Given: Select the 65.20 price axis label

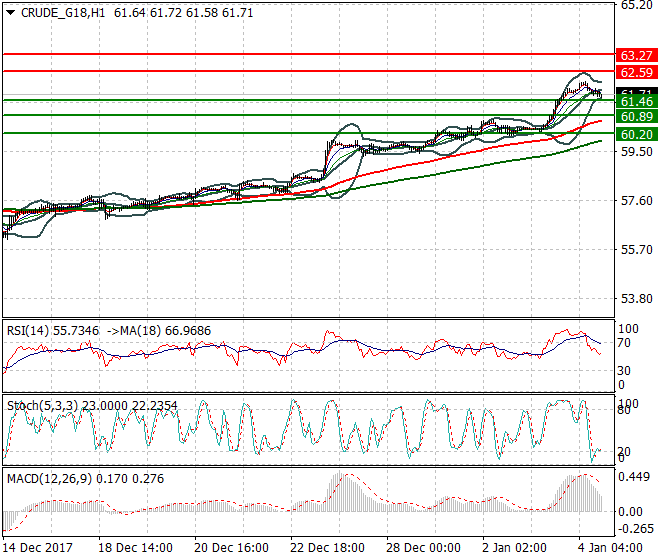Looking at the screenshot, I should (x=637, y=5).
